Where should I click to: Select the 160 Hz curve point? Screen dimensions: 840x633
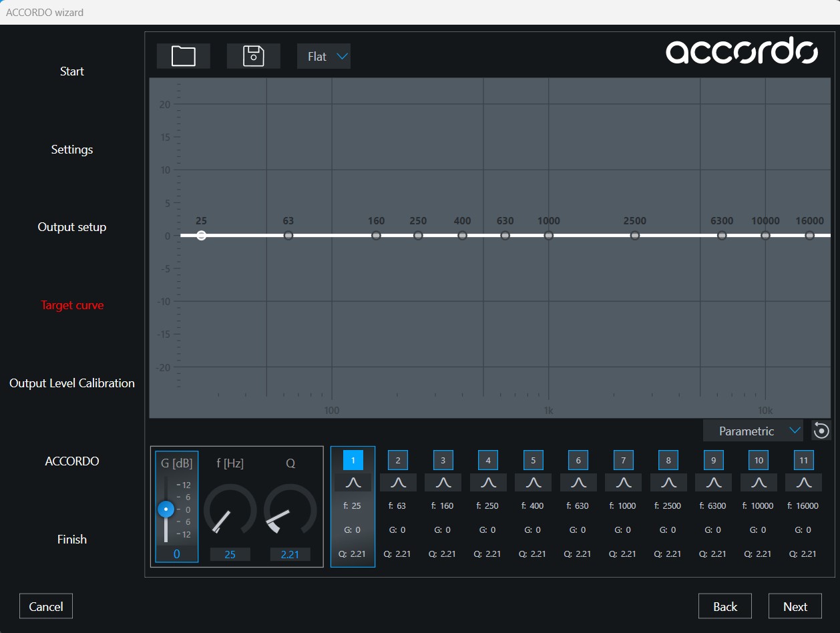(377, 235)
